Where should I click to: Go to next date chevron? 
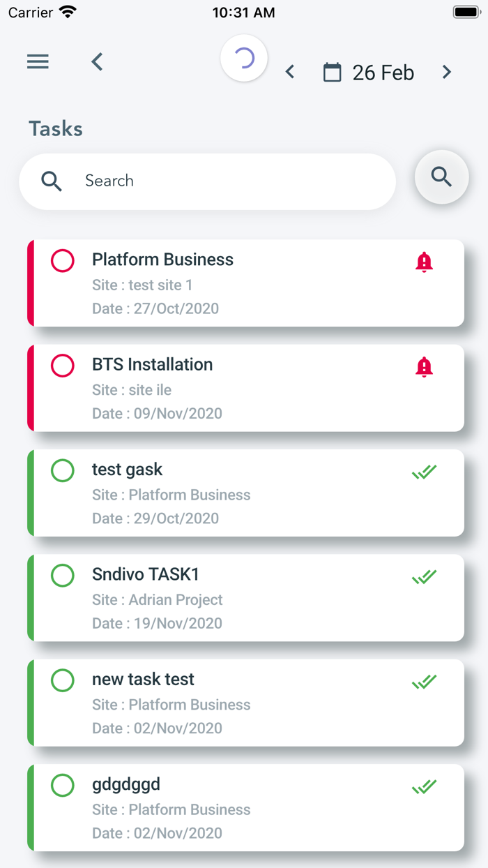pos(447,72)
